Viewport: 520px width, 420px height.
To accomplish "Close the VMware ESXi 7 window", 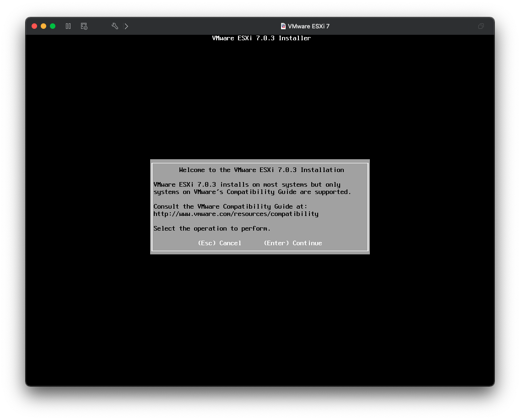I will click(34, 26).
